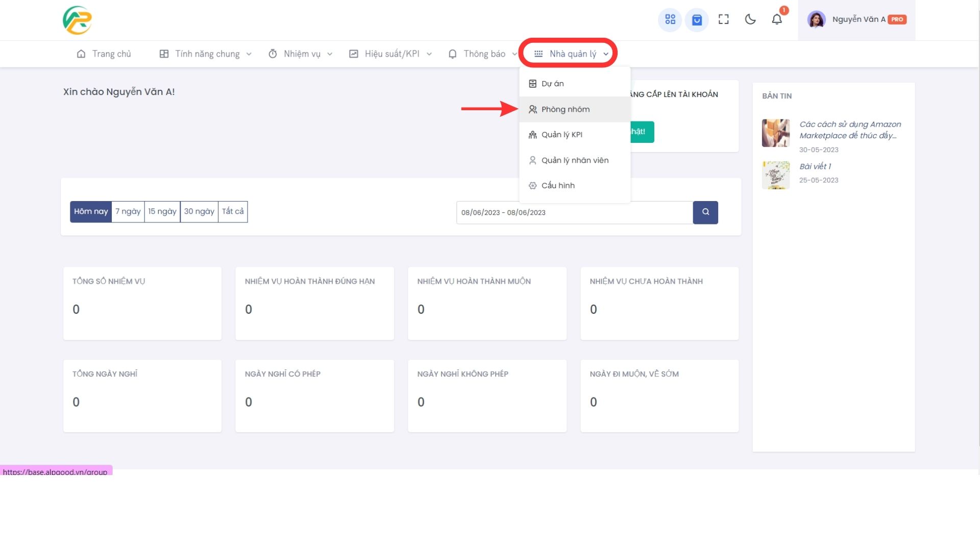Open user profile name Nguyễn Văn A

click(x=859, y=19)
